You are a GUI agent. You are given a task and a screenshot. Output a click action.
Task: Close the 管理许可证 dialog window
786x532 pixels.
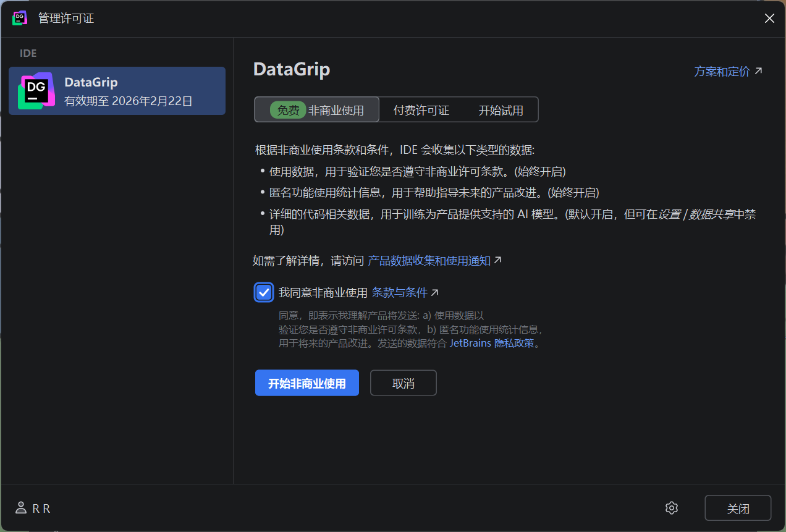click(769, 19)
